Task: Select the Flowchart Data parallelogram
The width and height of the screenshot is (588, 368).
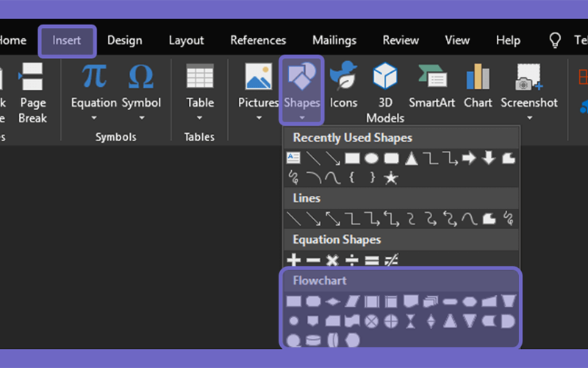Action: pyautogui.click(x=352, y=301)
